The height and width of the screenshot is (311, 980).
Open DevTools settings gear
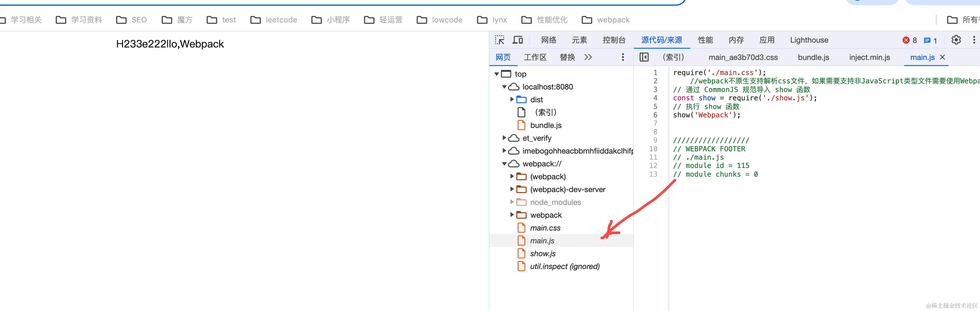956,40
